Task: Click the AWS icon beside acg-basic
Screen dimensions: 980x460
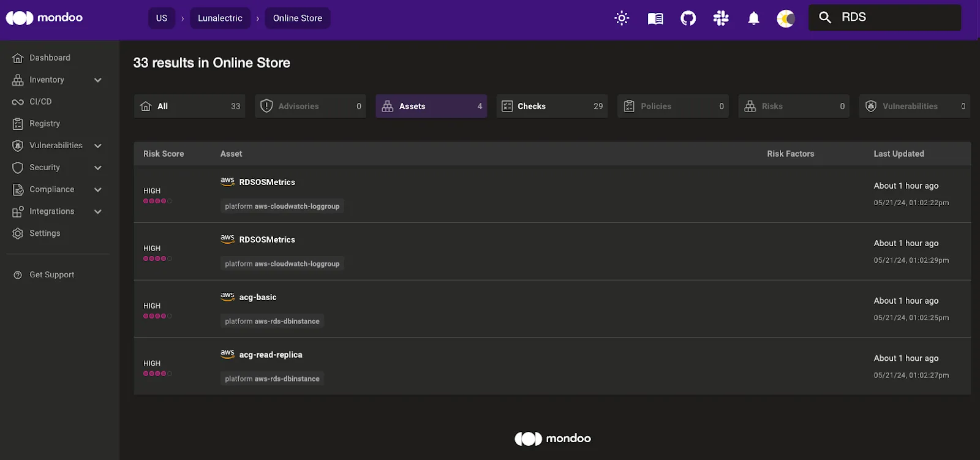Action: (x=227, y=296)
